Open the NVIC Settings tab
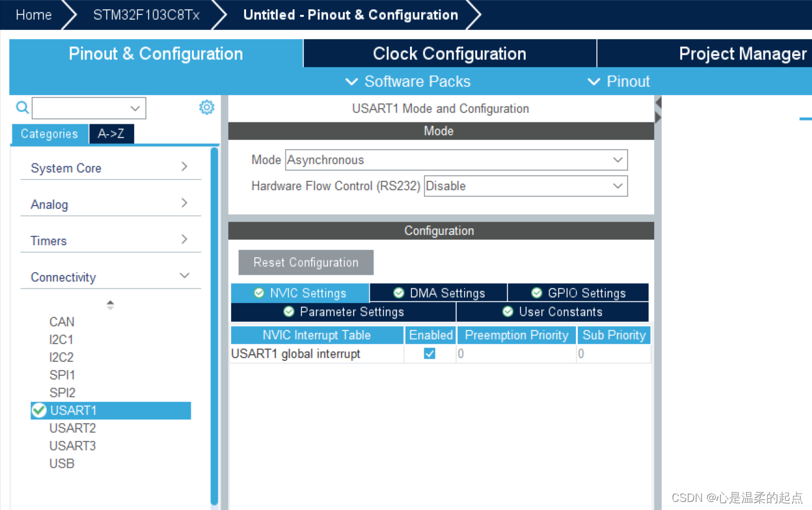The width and height of the screenshot is (812, 510). click(300, 293)
